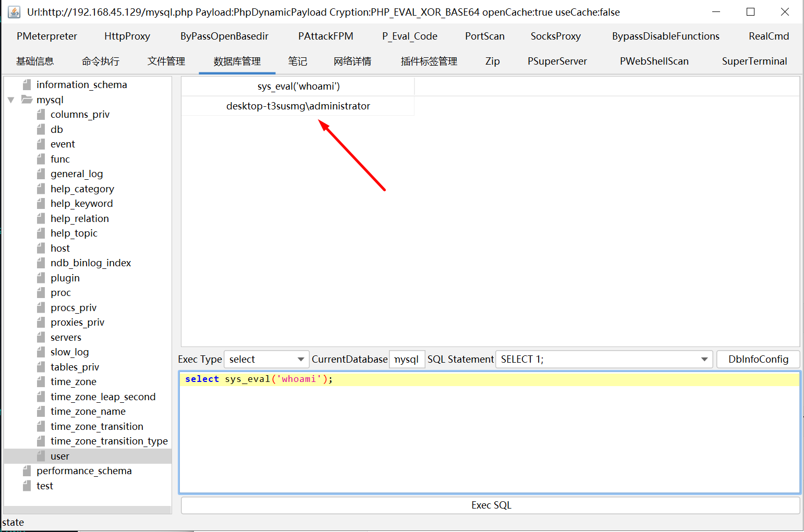The image size is (804, 532).
Task: Open the PortScan tab
Action: point(485,36)
